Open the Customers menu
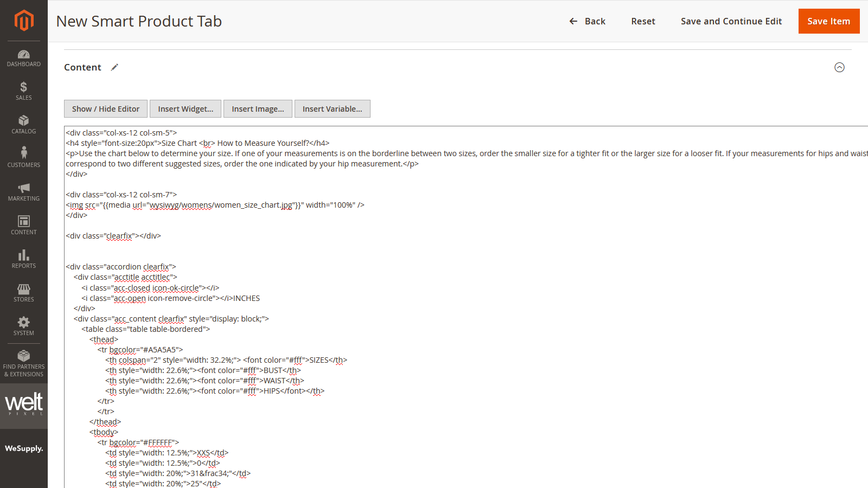The image size is (868, 488). tap(24, 159)
